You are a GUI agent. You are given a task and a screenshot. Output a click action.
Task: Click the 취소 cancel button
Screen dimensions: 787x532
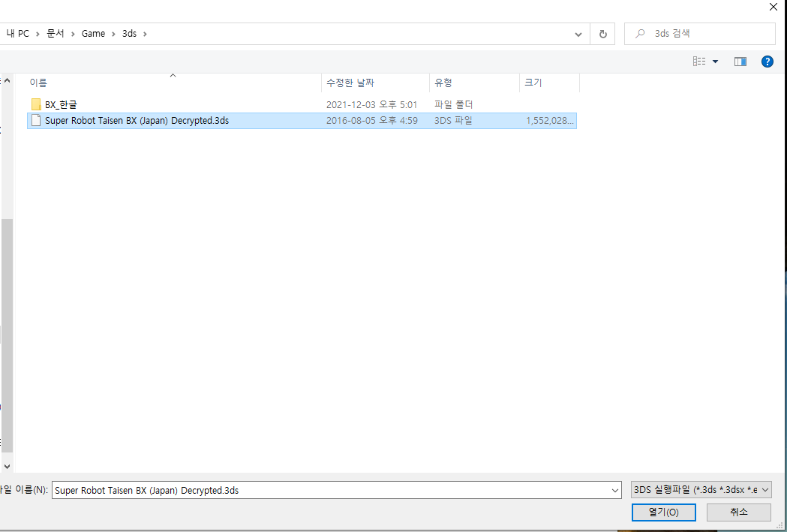739,512
